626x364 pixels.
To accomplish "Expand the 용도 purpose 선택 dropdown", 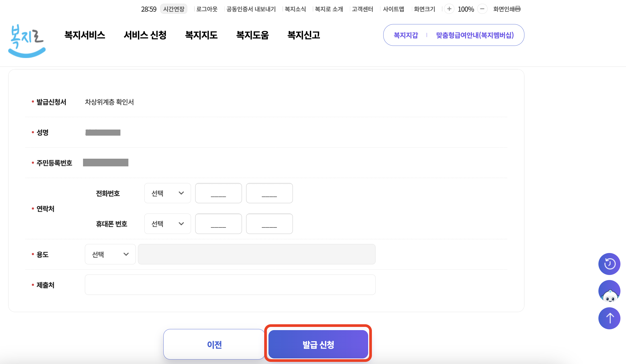I will 110,254.
